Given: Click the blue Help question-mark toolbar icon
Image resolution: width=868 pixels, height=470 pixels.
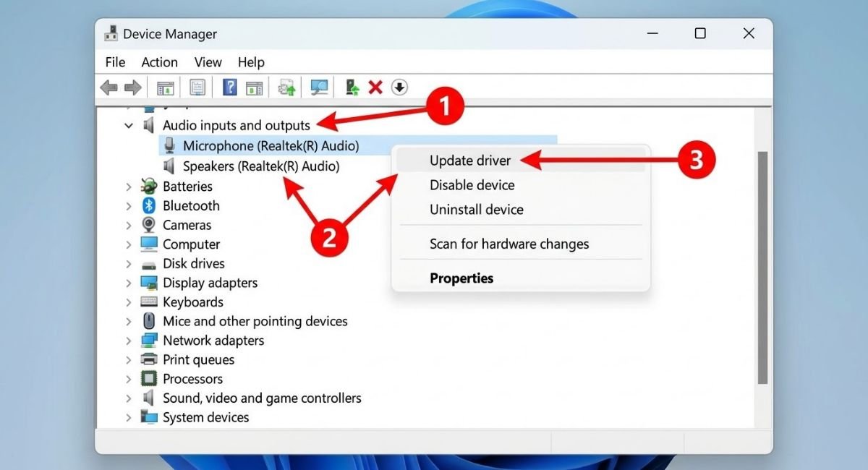Looking at the screenshot, I should click(230, 88).
